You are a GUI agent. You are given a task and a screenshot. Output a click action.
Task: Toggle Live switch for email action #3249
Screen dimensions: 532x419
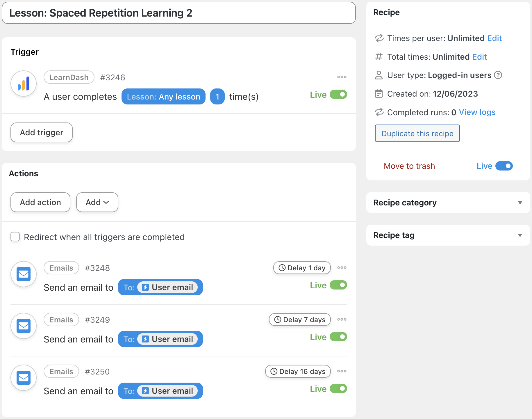[x=338, y=337]
